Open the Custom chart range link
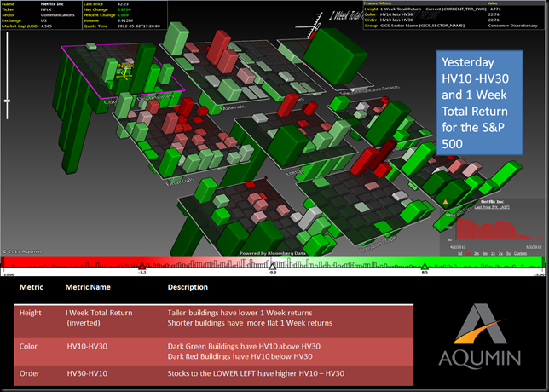 pos(520,253)
